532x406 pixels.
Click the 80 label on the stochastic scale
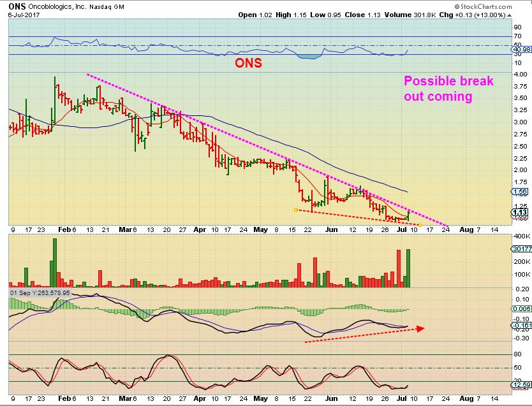pyautogui.click(x=518, y=354)
